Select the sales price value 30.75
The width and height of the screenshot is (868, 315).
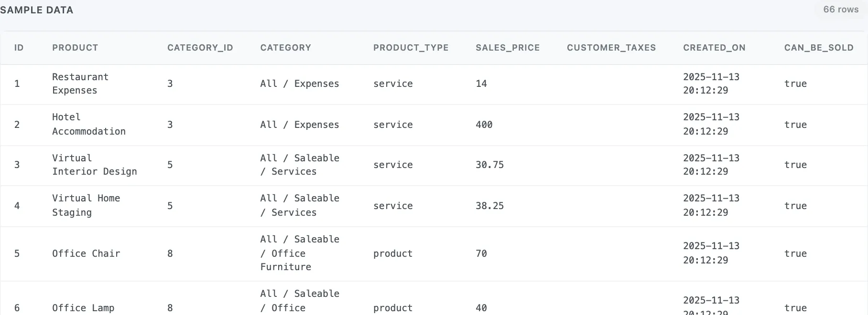[x=490, y=165]
